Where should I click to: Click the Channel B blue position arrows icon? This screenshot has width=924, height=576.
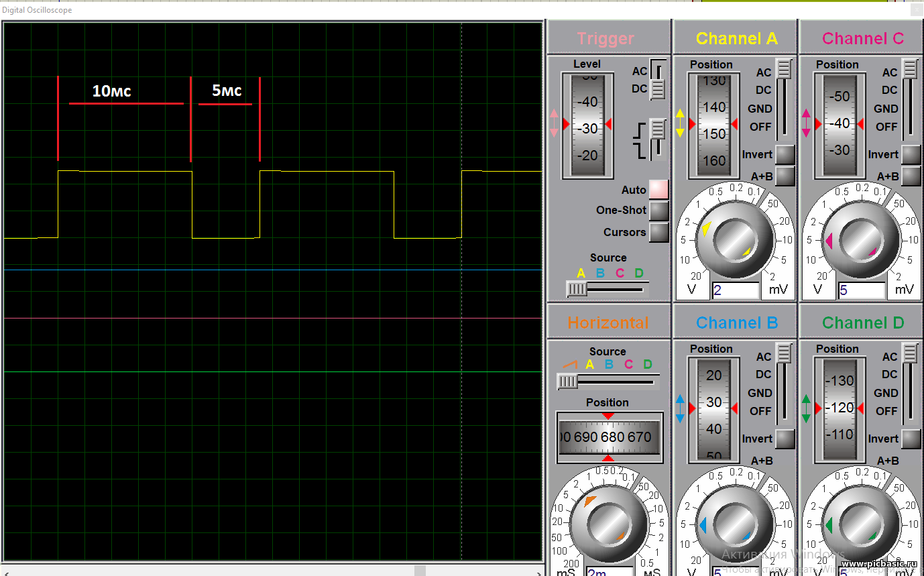point(680,408)
